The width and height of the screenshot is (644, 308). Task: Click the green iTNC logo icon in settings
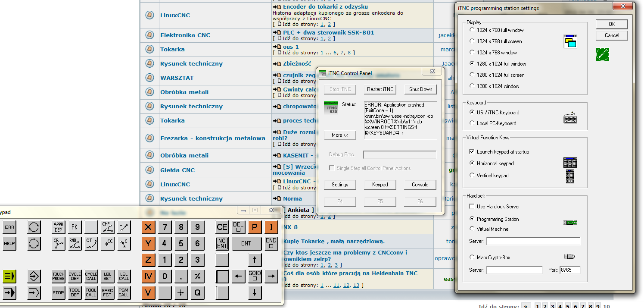tap(602, 54)
